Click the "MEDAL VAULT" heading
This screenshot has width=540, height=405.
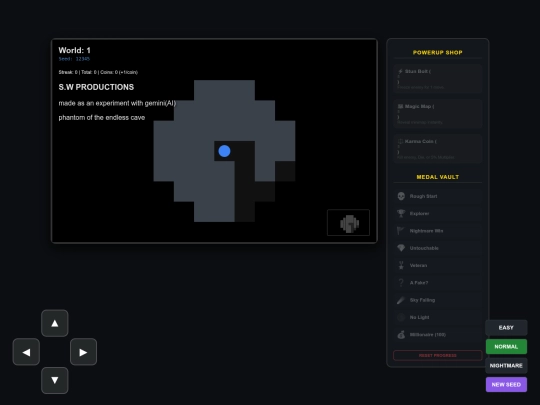click(437, 177)
